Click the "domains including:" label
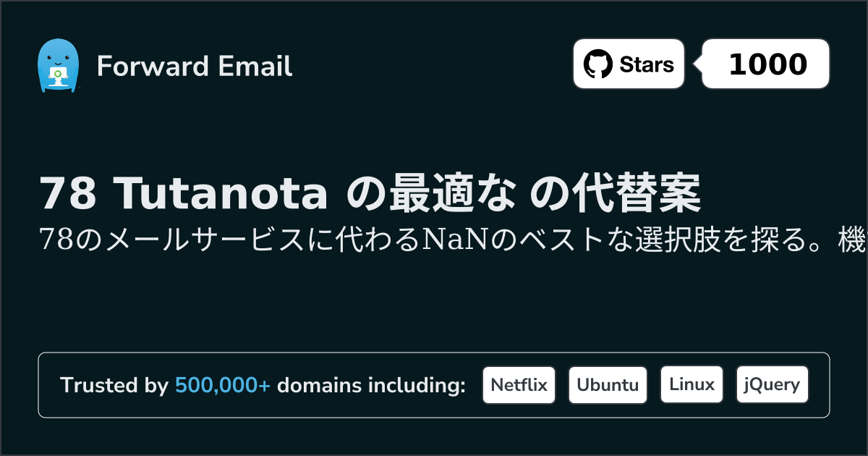 point(371,386)
